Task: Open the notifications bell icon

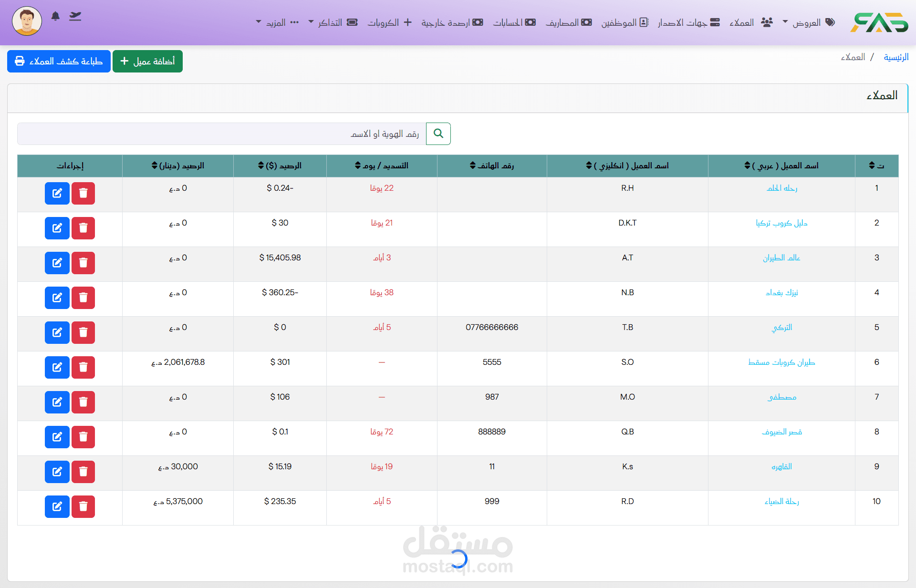Action: tap(55, 16)
